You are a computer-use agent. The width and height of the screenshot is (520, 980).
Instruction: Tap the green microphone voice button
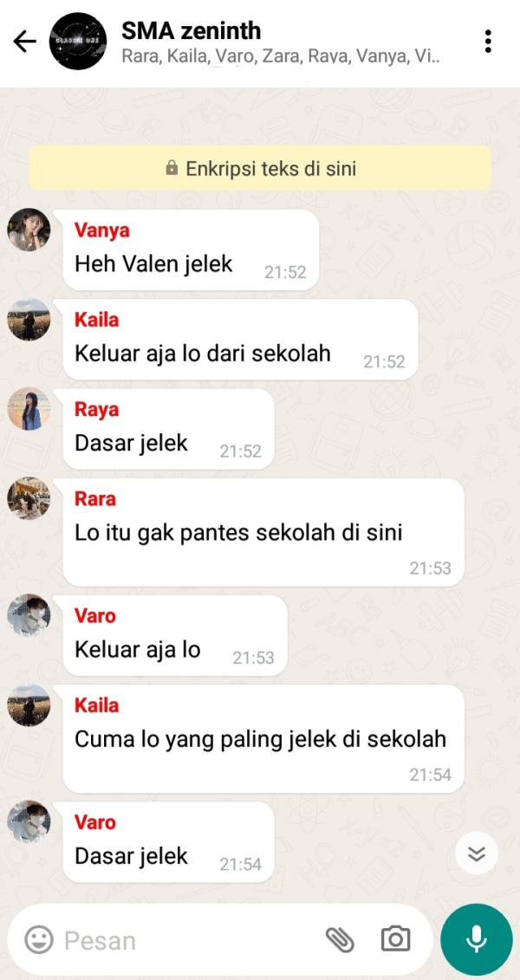tap(477, 939)
